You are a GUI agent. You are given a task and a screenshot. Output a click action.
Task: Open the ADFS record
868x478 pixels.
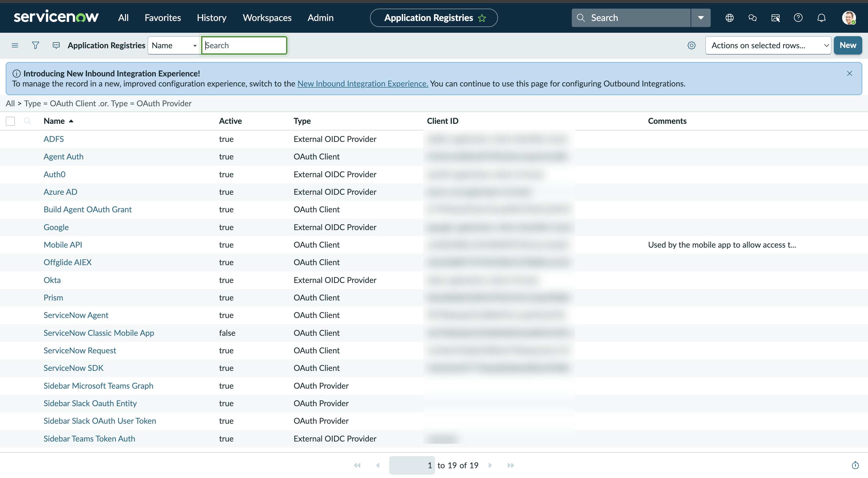click(54, 139)
